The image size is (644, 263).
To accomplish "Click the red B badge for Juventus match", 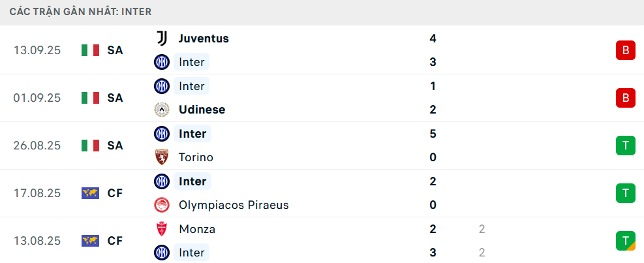I will [625, 50].
